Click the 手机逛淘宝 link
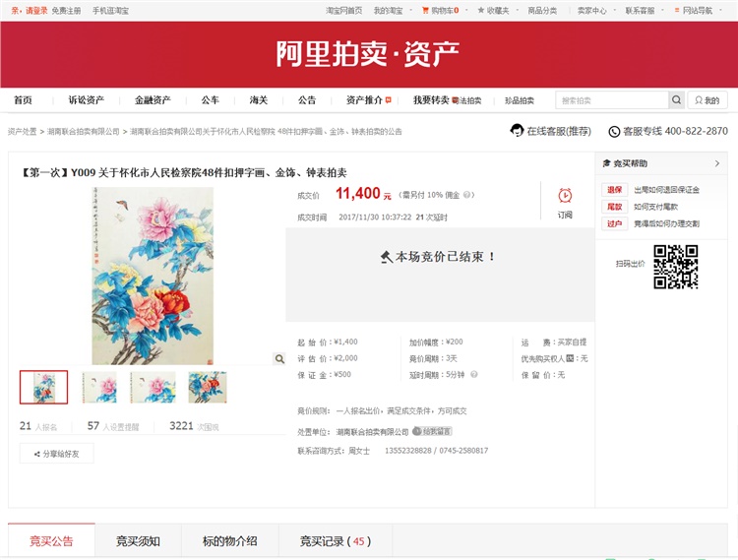 110,11
